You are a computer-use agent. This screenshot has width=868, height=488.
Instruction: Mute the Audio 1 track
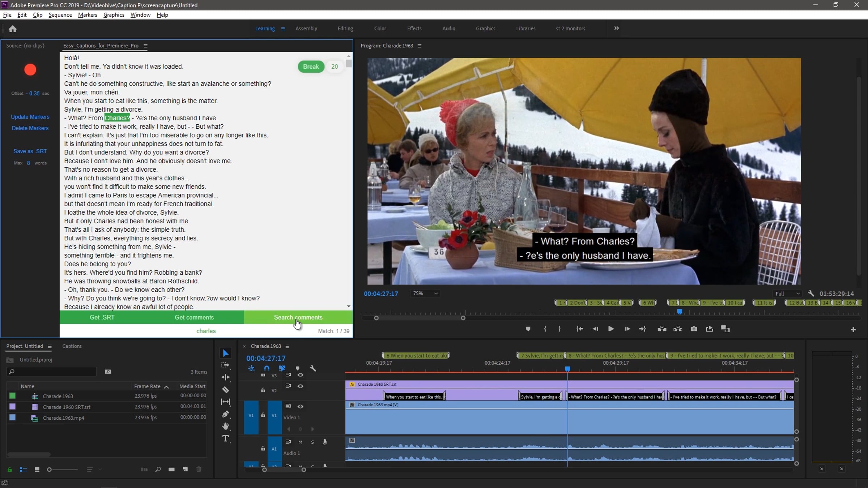coord(300,442)
